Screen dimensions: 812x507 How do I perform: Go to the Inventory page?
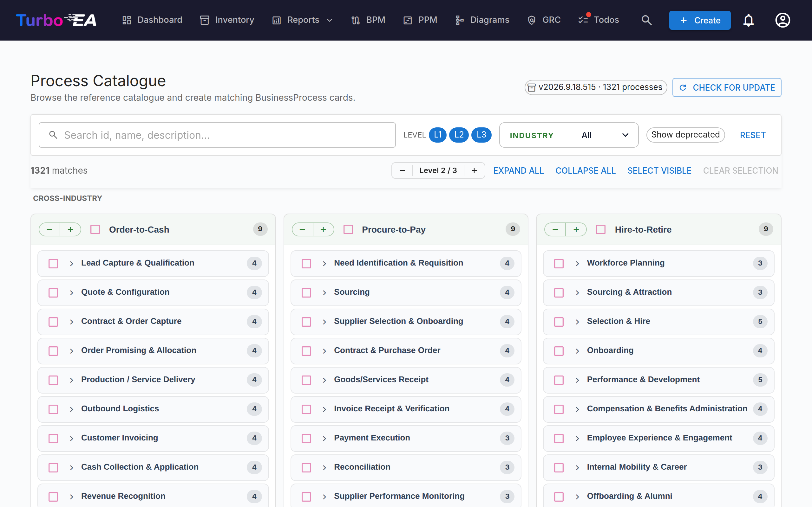point(227,20)
